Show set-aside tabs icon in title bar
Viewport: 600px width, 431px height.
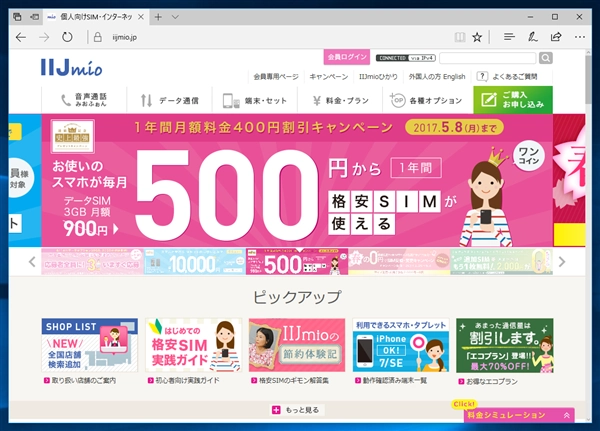click(x=18, y=17)
